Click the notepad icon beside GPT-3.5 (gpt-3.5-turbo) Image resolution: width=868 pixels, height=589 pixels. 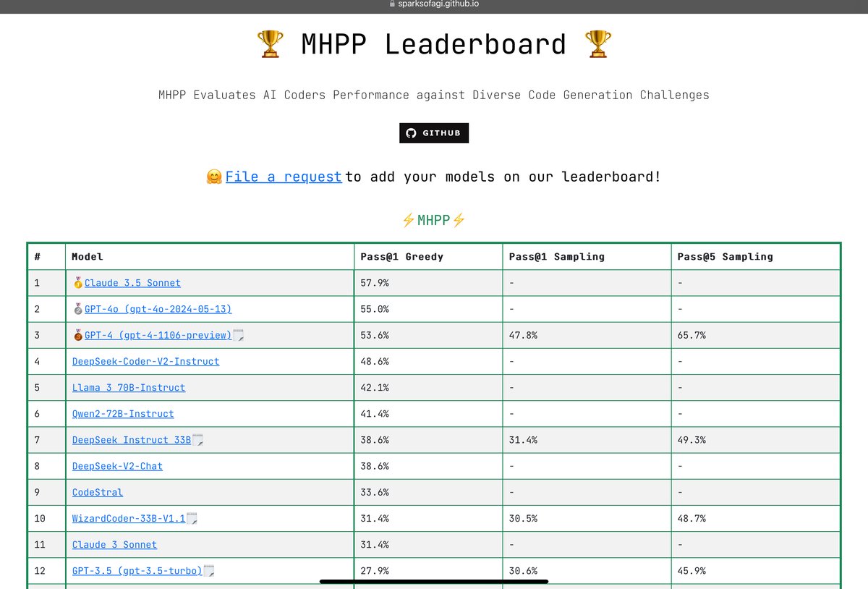coord(209,571)
